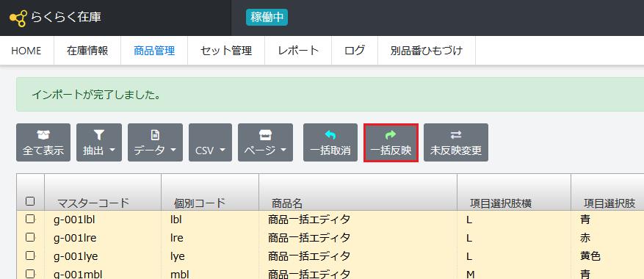Open the CSV dropdown menu
The image size is (644, 279).
tap(210, 142)
